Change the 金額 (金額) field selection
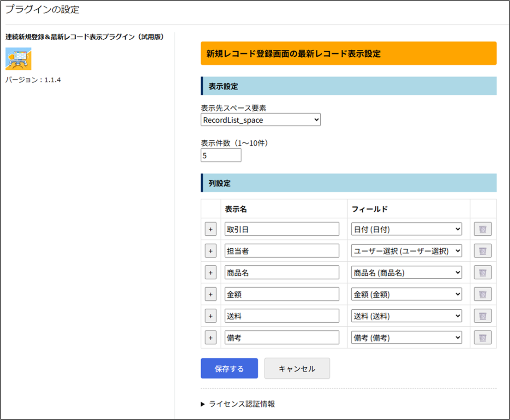510x420 pixels. pos(406,294)
